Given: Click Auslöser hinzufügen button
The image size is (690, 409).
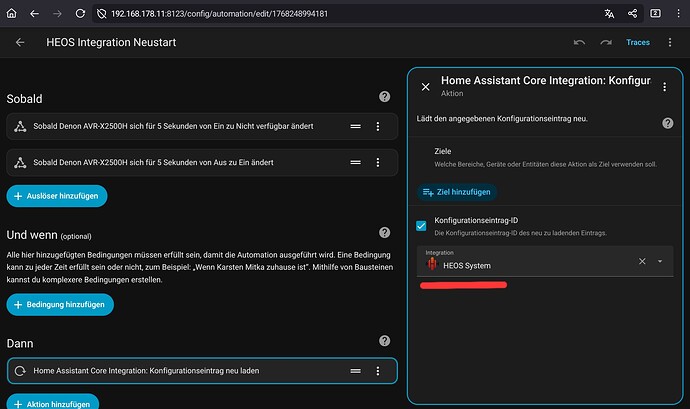Looking at the screenshot, I should pos(57,196).
